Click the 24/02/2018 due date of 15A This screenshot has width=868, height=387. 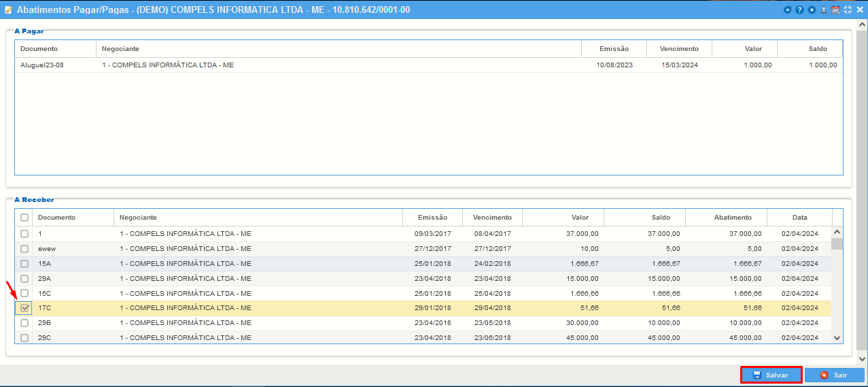pyautogui.click(x=493, y=263)
